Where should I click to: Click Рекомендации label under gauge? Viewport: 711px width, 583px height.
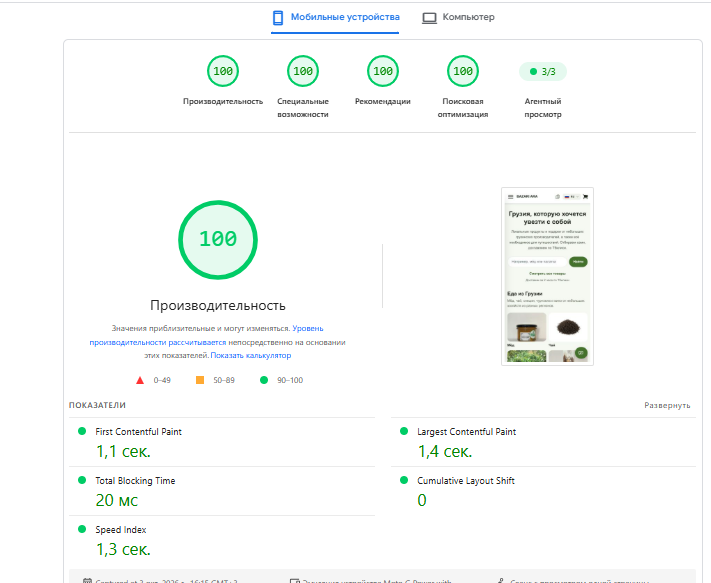click(x=383, y=101)
